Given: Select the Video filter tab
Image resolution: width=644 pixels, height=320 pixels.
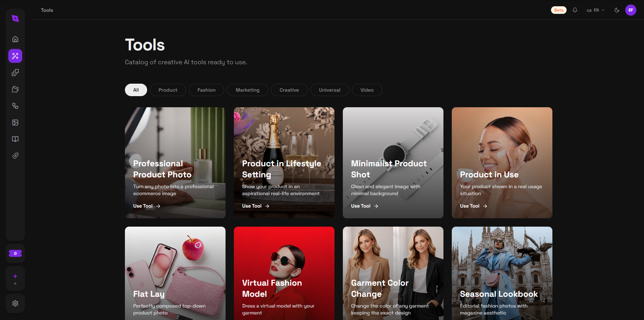Looking at the screenshot, I should tap(367, 90).
